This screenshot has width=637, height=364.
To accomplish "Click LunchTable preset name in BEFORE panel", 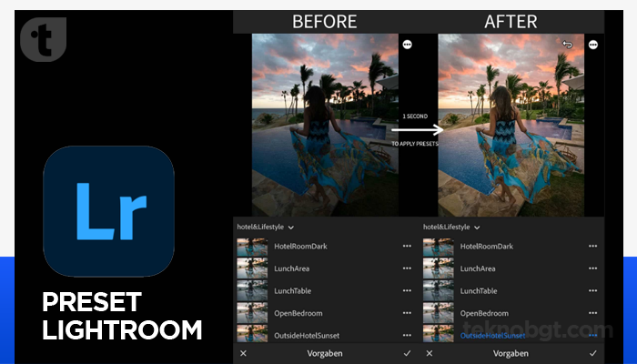I will tap(292, 291).
